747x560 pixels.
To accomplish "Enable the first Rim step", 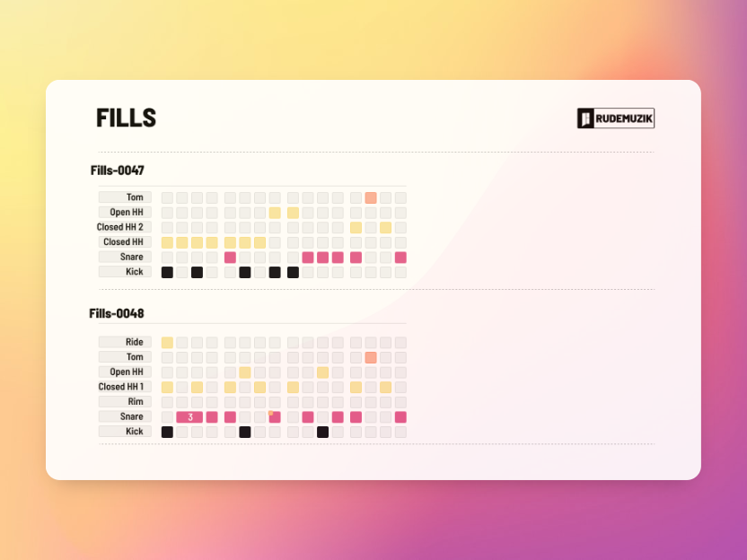I will pos(167,402).
